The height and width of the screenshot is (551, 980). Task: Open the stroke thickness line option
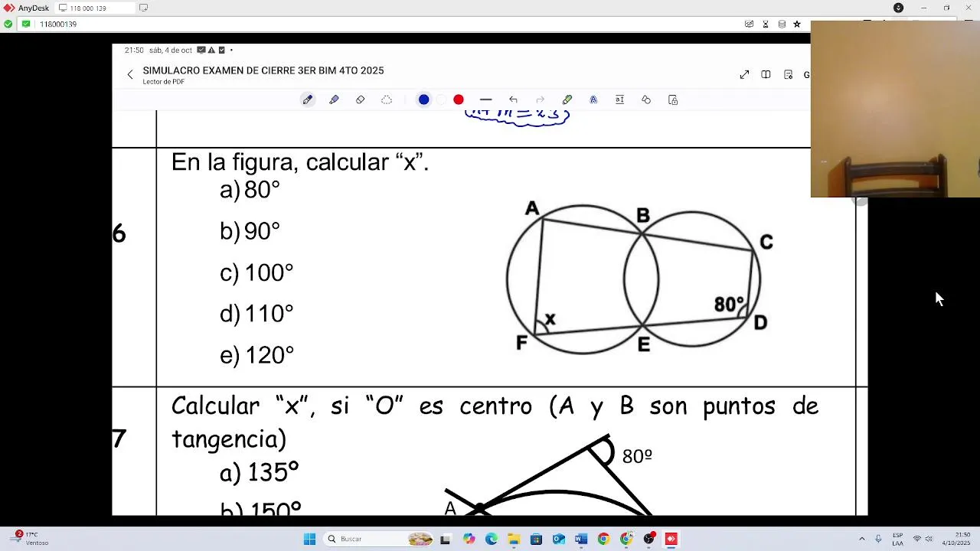point(485,99)
